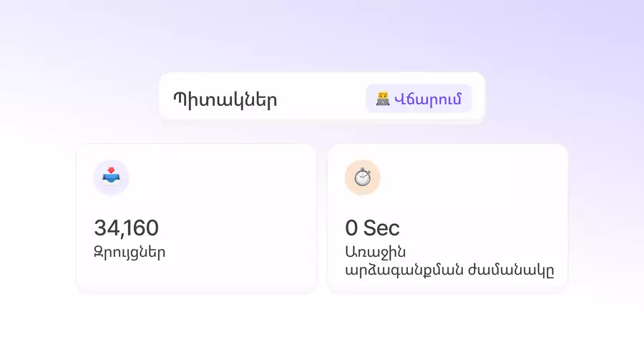Image resolution: width=644 pixels, height=362 pixels.
Task: Click empty space right of the stopwatch icon
Action: pyautogui.click(x=472, y=177)
